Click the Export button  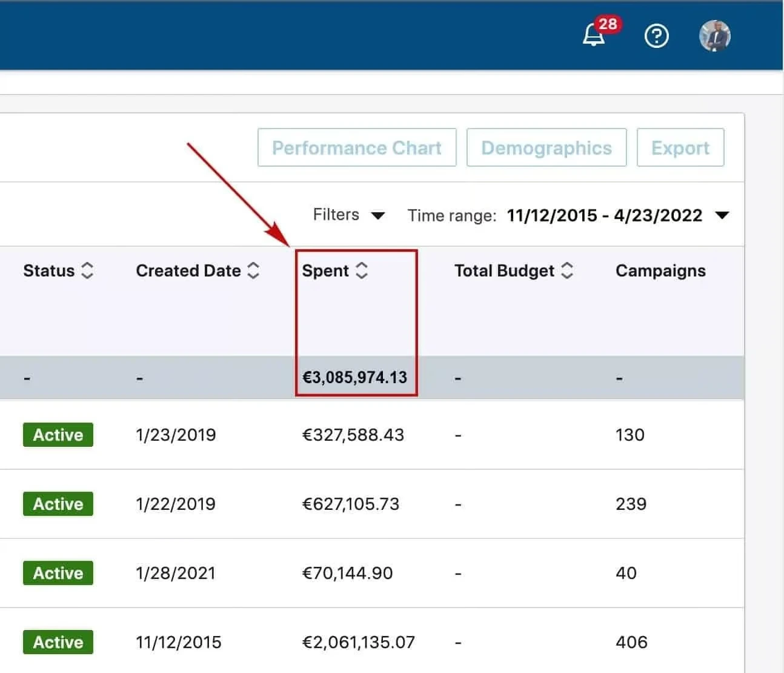coord(680,147)
